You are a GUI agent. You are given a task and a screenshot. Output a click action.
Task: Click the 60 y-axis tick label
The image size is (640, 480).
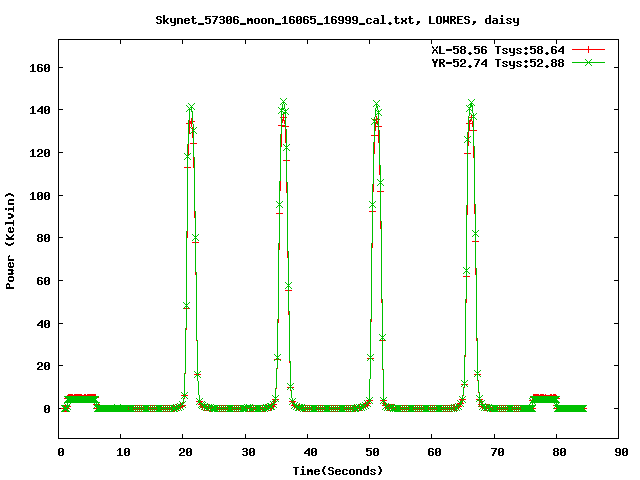(43, 281)
